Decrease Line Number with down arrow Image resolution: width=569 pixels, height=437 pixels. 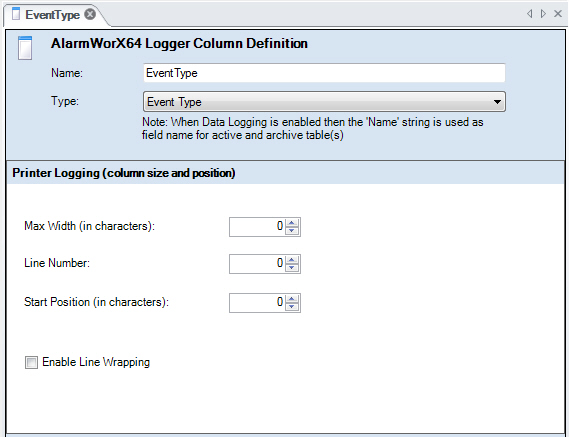292,268
